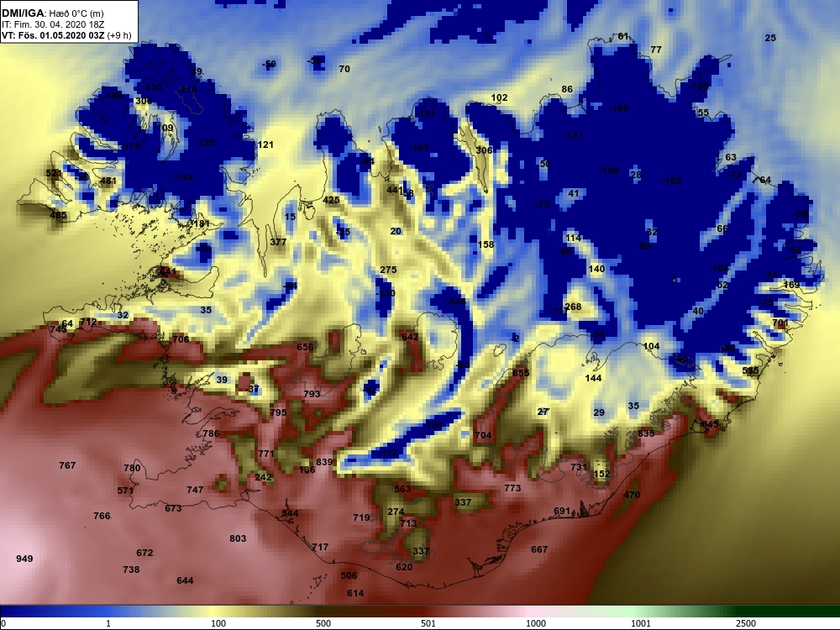Click the map value 275
This screenshot has height=630, width=840.
point(388,270)
